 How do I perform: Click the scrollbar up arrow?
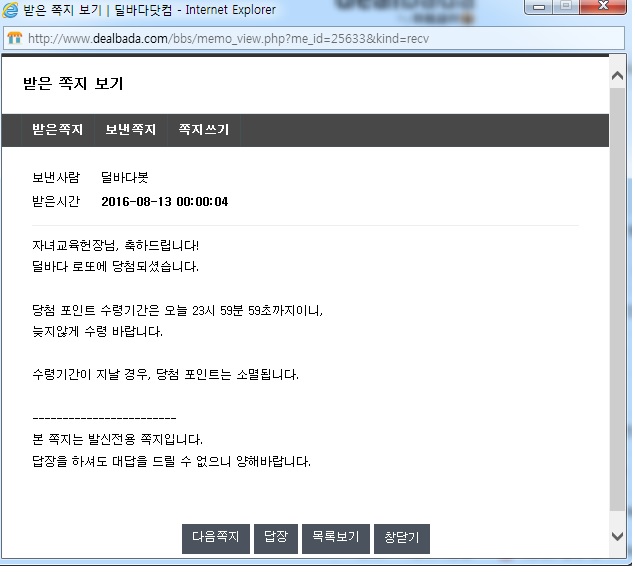[x=618, y=66]
